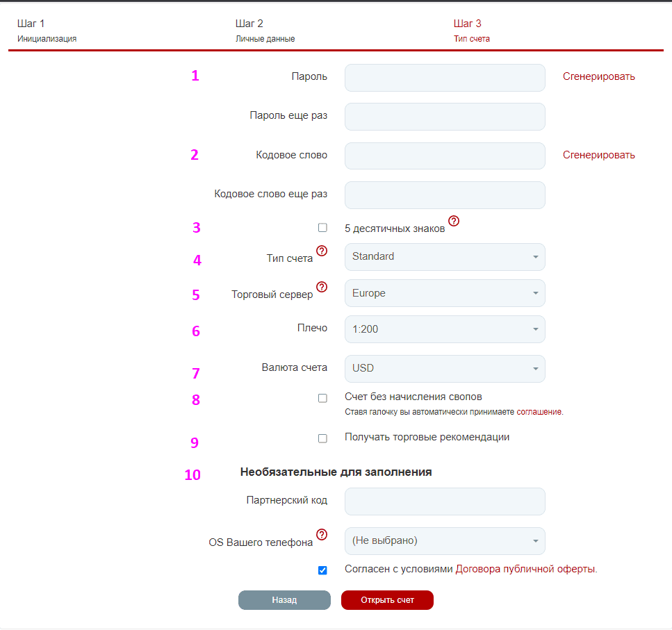Image resolution: width=672 pixels, height=630 pixels.
Task: Focus the Партнерский код input field
Action: (445, 501)
